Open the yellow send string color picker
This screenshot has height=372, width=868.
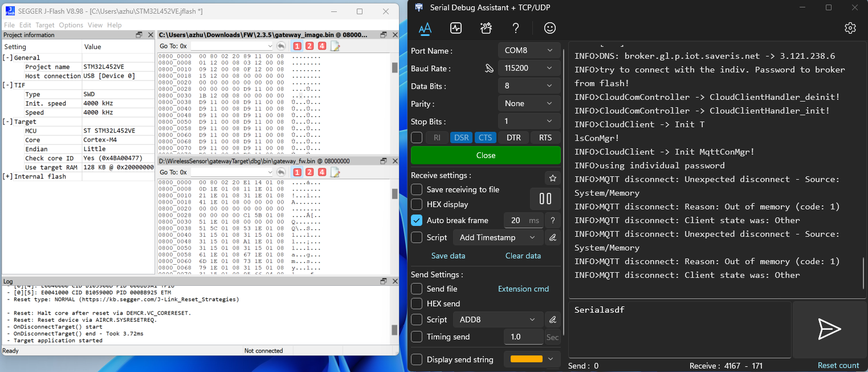click(x=532, y=359)
